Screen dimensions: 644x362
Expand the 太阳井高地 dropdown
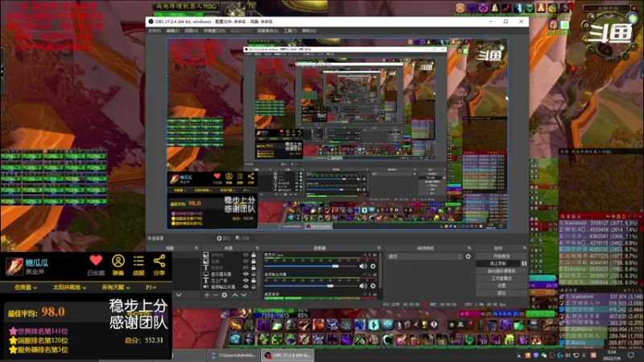pos(69,287)
